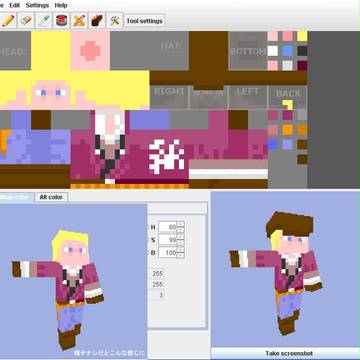Select the Eraser tool
The width and height of the screenshot is (360, 360).
[26, 21]
